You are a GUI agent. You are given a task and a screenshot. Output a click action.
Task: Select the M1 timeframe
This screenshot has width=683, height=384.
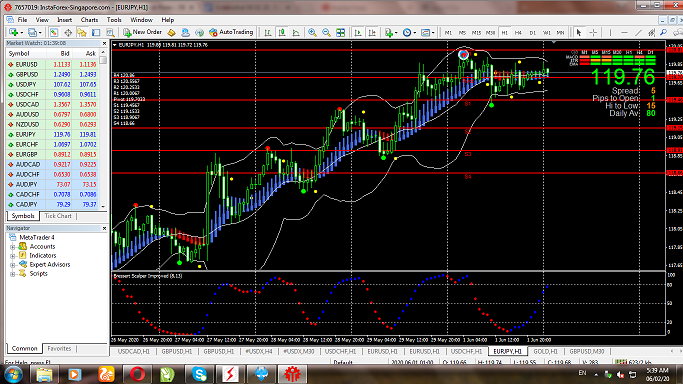[x=448, y=33]
